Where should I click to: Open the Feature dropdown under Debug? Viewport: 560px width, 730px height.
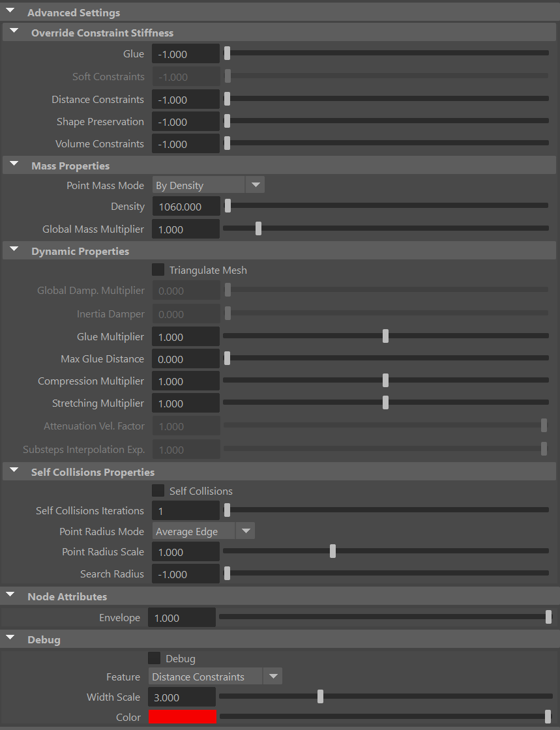tap(273, 676)
